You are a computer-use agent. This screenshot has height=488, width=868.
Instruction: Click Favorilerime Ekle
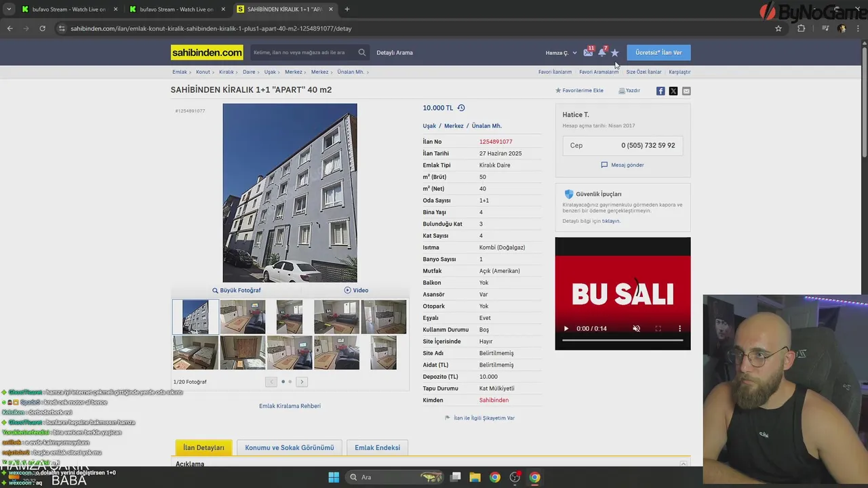coord(579,90)
